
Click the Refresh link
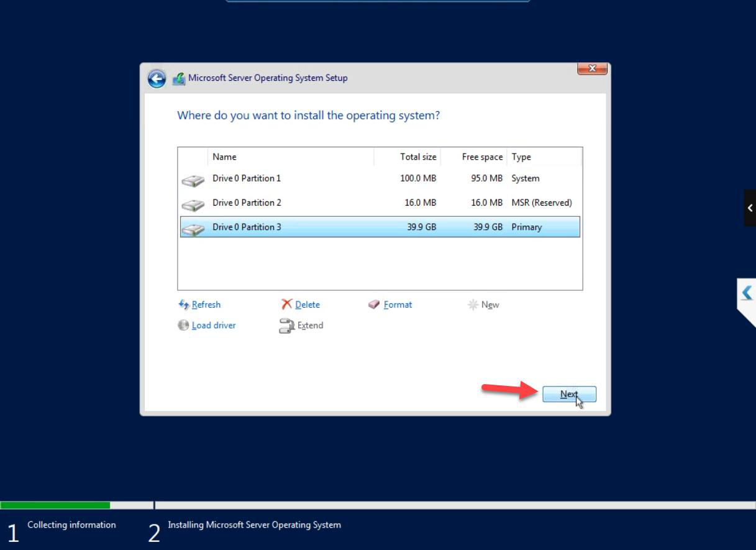coord(206,305)
